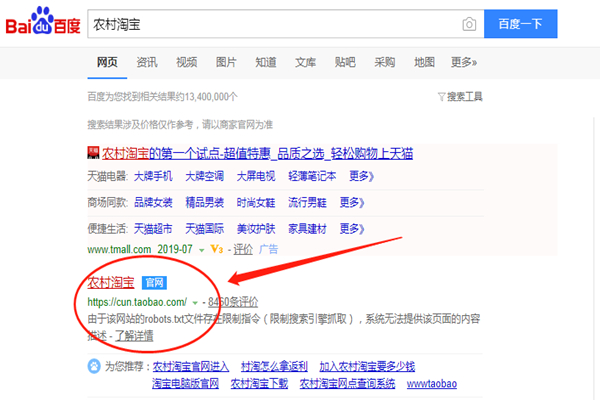600x400 pixels.
Task: Open the 大牌手机 link
Action: point(153,176)
